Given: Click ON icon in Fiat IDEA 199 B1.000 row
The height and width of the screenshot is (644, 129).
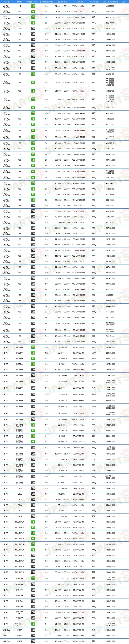Looking at the screenshot, I should (x=33, y=500).
